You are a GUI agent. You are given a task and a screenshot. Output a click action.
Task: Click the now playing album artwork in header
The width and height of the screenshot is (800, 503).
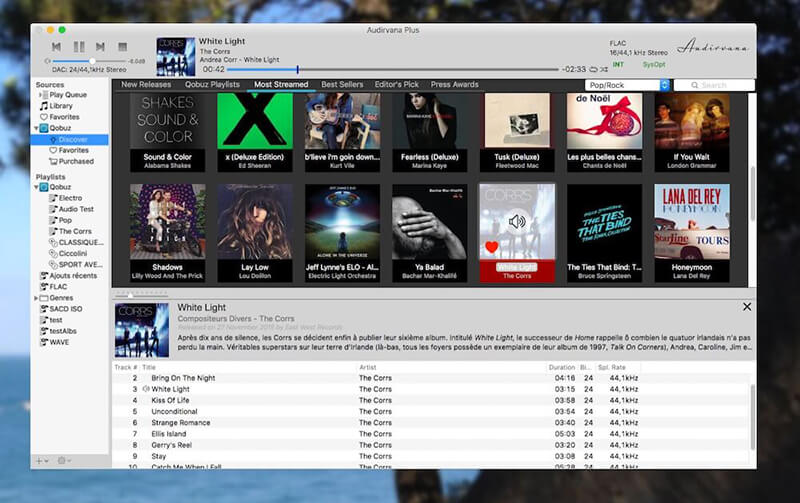coord(176,56)
